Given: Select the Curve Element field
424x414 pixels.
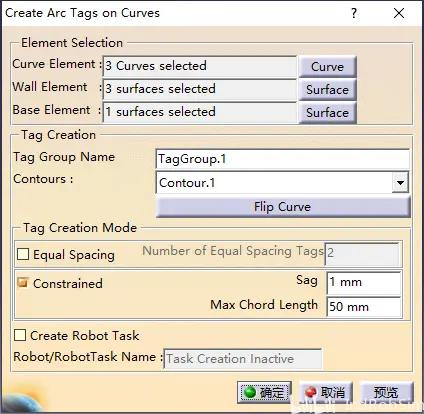Looking at the screenshot, I should [199, 66].
